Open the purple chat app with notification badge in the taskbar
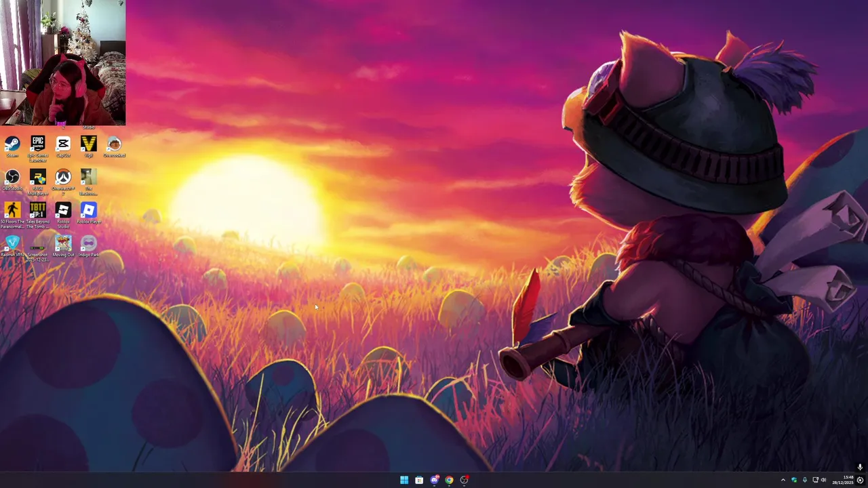Image resolution: width=868 pixels, height=488 pixels. point(434,480)
